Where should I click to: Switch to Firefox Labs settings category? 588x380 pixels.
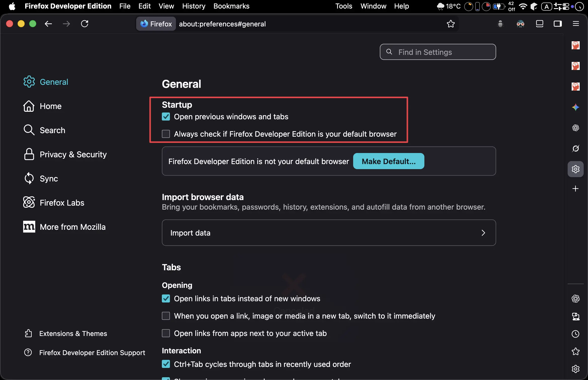click(62, 203)
